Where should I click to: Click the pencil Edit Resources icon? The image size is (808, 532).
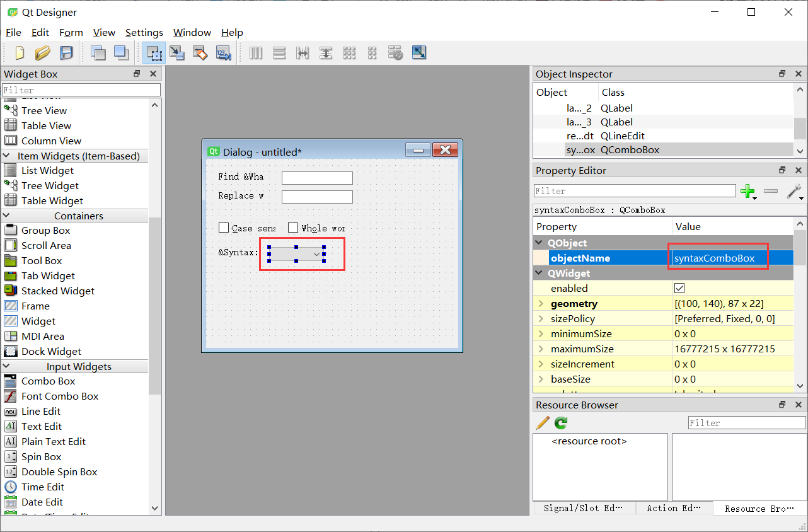[542, 422]
